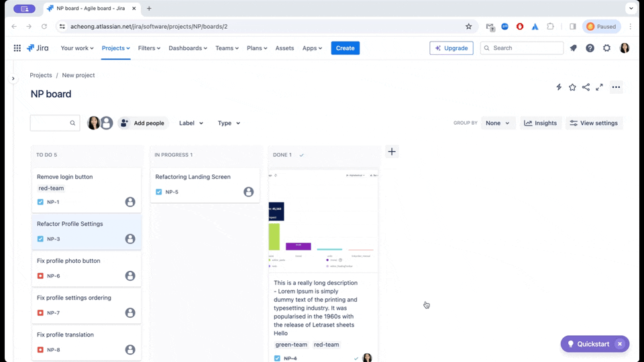Viewport: 644px width, 362px height.
Task: Add a new column with plus
Action: 392,152
